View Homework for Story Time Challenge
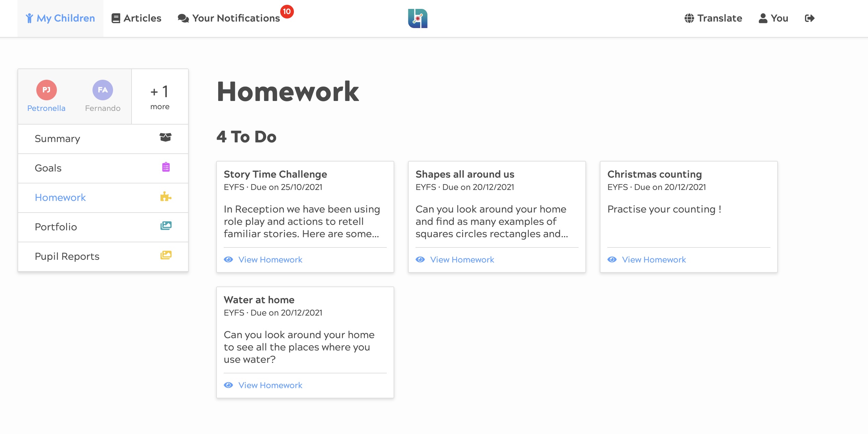The image size is (868, 434). point(270,260)
